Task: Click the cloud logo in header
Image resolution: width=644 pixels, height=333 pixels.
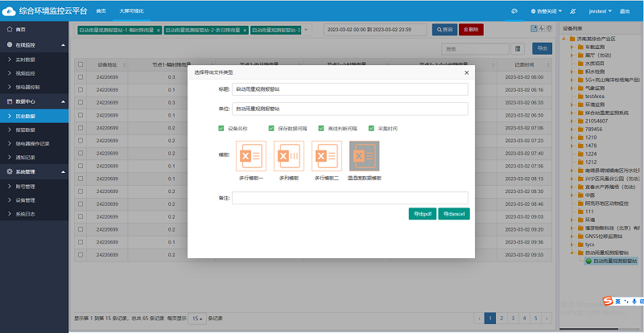Action: click(x=11, y=11)
